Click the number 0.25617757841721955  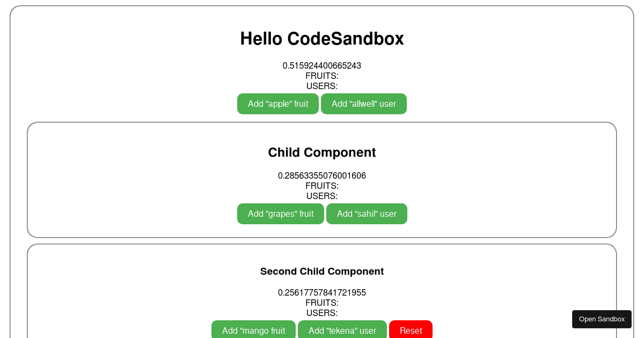click(x=322, y=292)
